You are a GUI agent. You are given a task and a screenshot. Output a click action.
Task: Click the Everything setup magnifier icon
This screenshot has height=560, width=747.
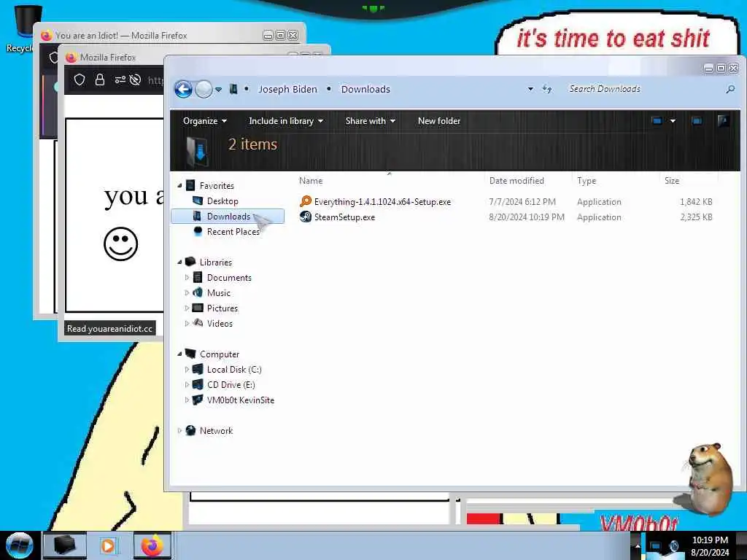point(306,201)
